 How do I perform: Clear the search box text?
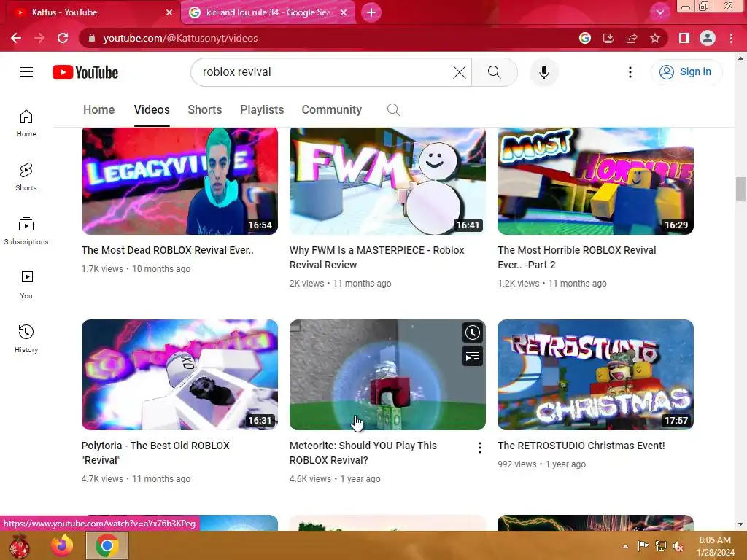coord(460,72)
